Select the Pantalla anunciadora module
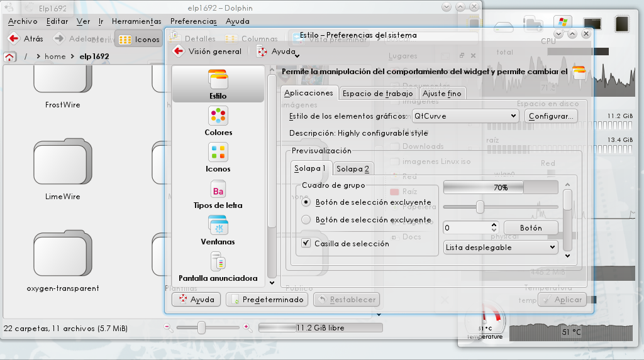Viewport: 644px width, 360px height. point(218,262)
